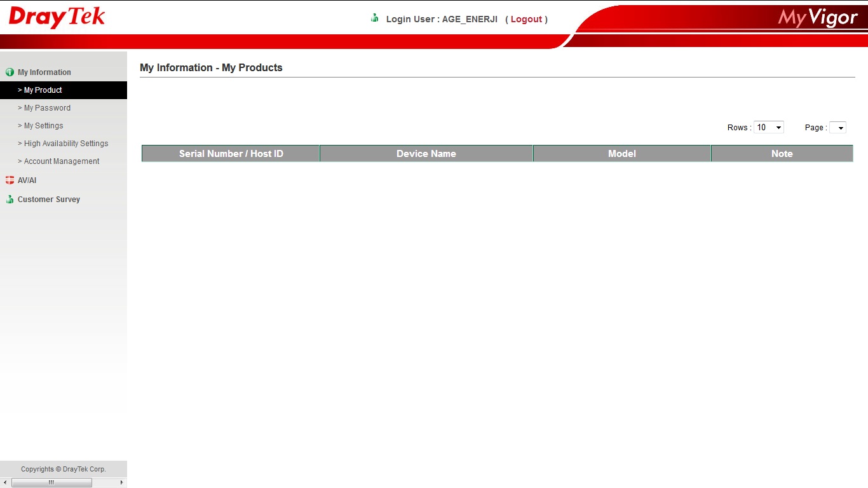Click the green My Information icon
The height and width of the screenshot is (488, 868).
tap(10, 72)
